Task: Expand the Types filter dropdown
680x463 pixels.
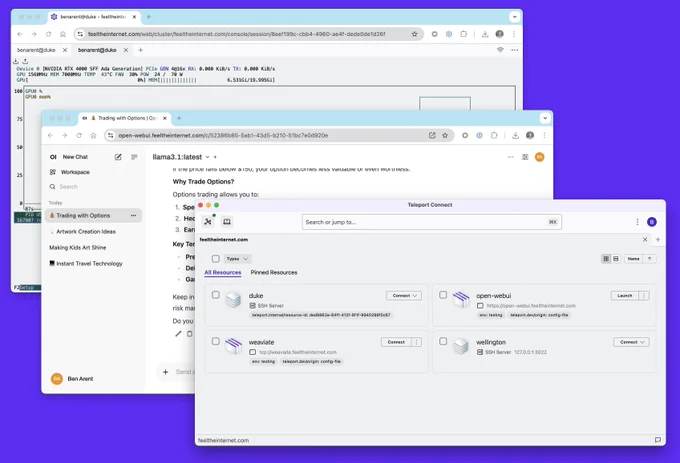Action: (237, 259)
